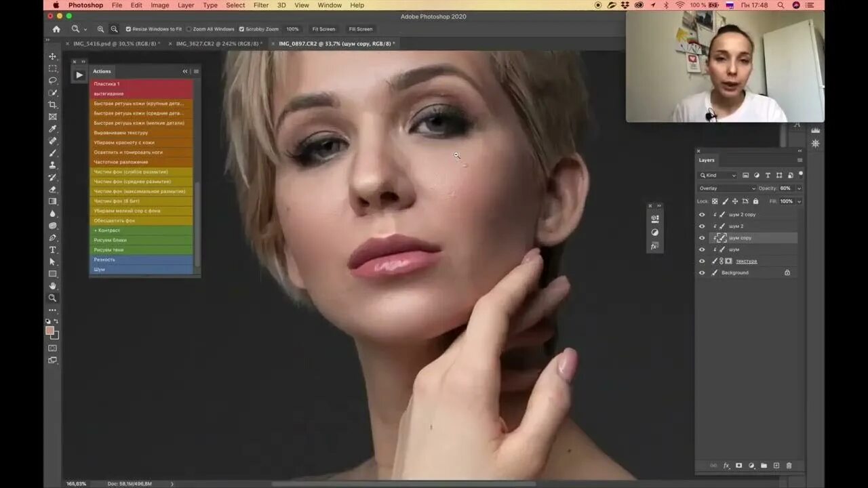Add a new layer style via fx icon
Screen dimensions: 868x488
click(x=726, y=466)
